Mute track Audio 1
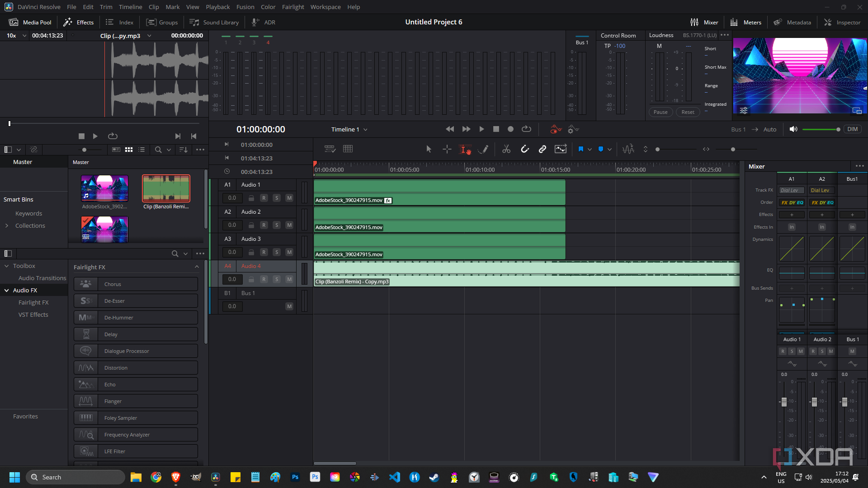This screenshot has height=488, width=868. pos(289,198)
